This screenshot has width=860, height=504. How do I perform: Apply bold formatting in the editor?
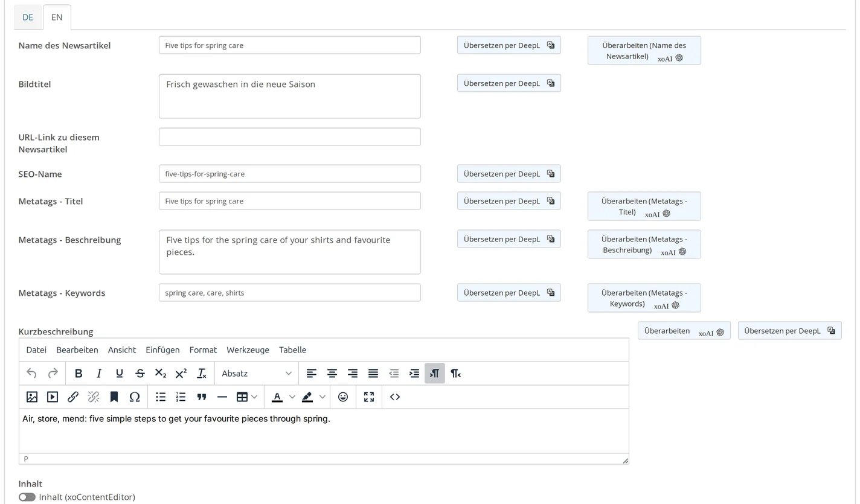click(x=79, y=374)
